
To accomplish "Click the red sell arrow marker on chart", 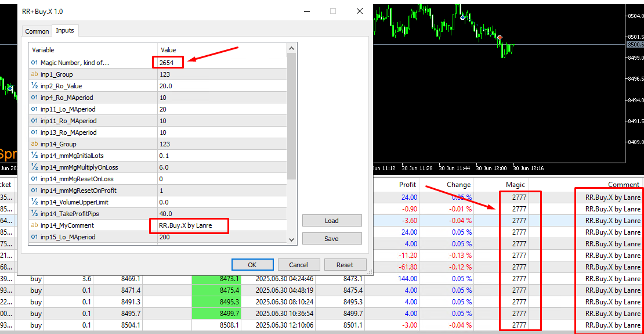I will [x=500, y=37].
